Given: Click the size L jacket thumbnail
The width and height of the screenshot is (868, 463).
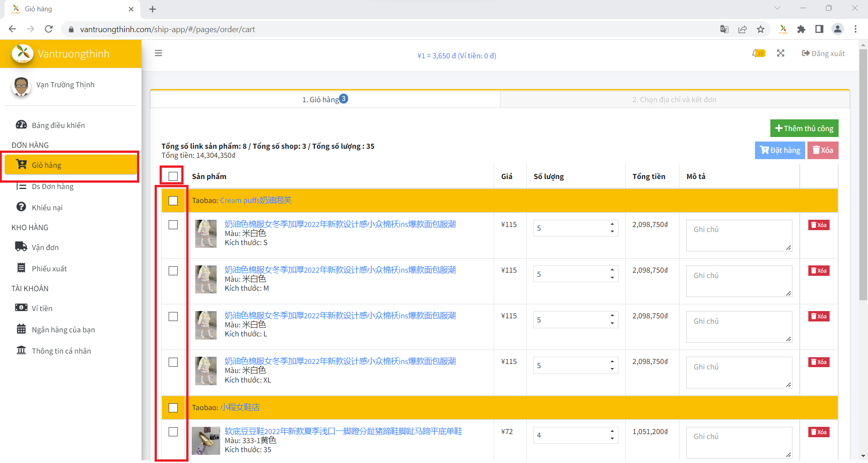Looking at the screenshot, I should 206,325.
